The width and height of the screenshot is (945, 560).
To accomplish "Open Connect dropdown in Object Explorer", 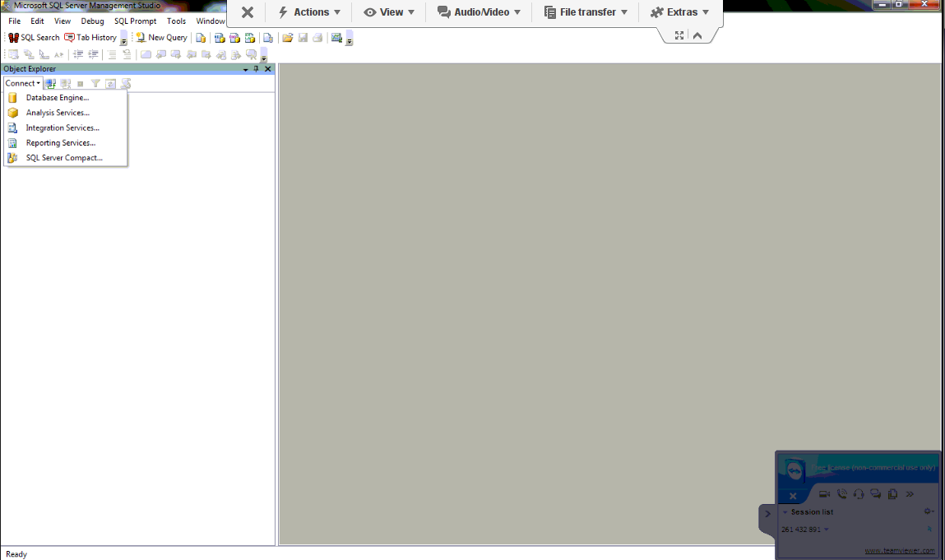I will [23, 83].
